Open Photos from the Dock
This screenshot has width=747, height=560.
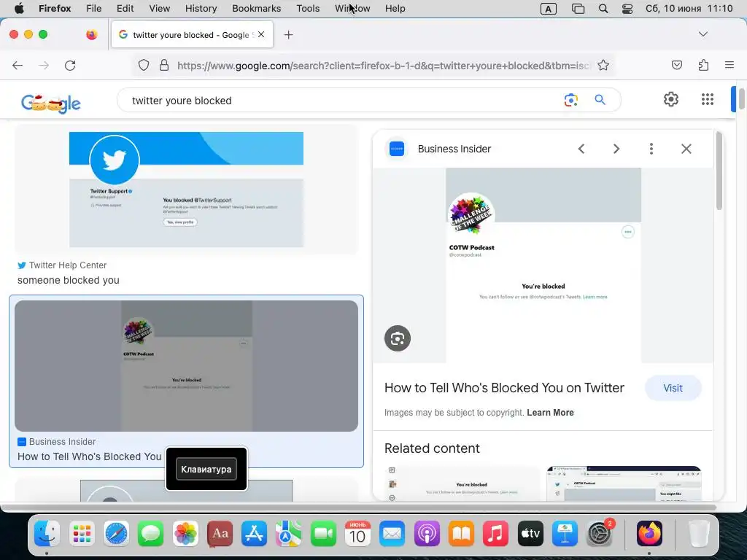tap(185, 533)
